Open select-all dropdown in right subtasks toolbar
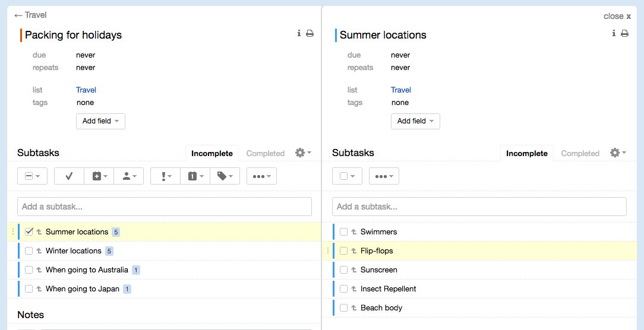The width and height of the screenshot is (644, 330). tap(347, 176)
